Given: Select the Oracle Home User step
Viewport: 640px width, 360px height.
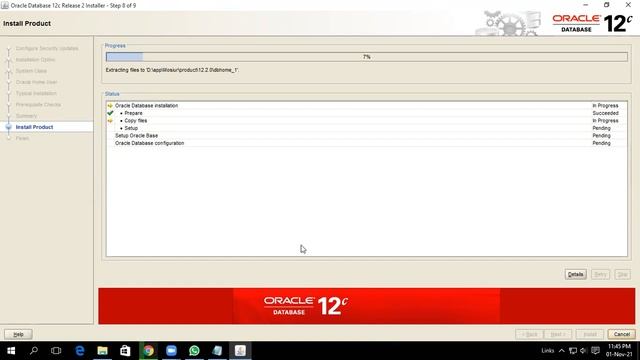Looking at the screenshot, I should tap(36, 82).
